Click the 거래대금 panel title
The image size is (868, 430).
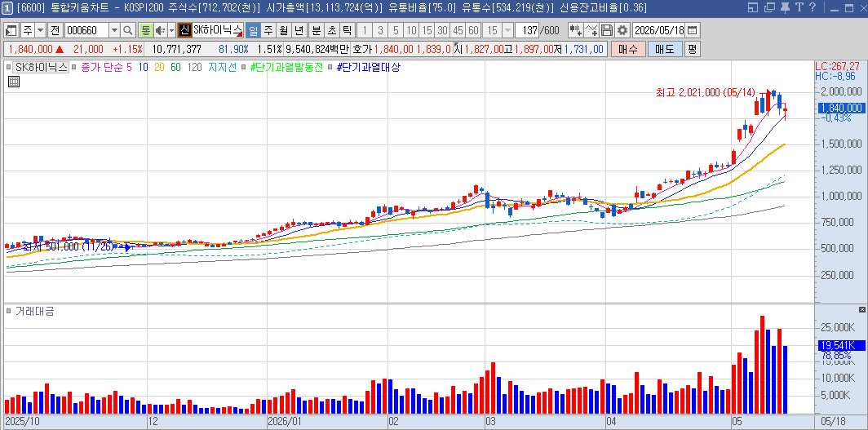34,311
